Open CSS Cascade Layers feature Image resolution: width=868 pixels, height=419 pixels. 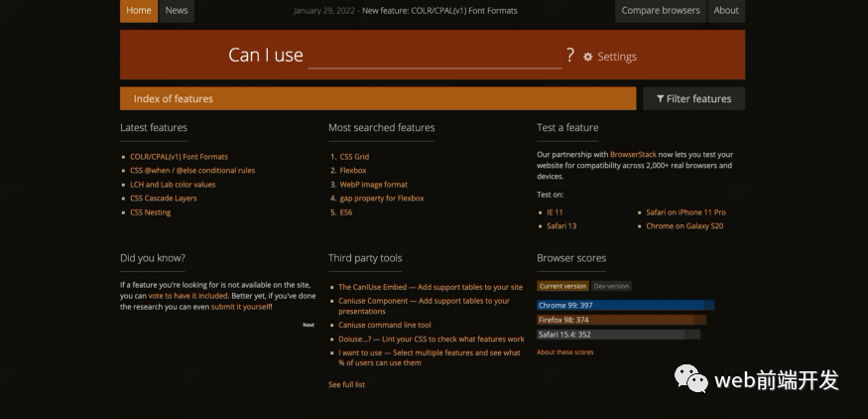tap(164, 199)
